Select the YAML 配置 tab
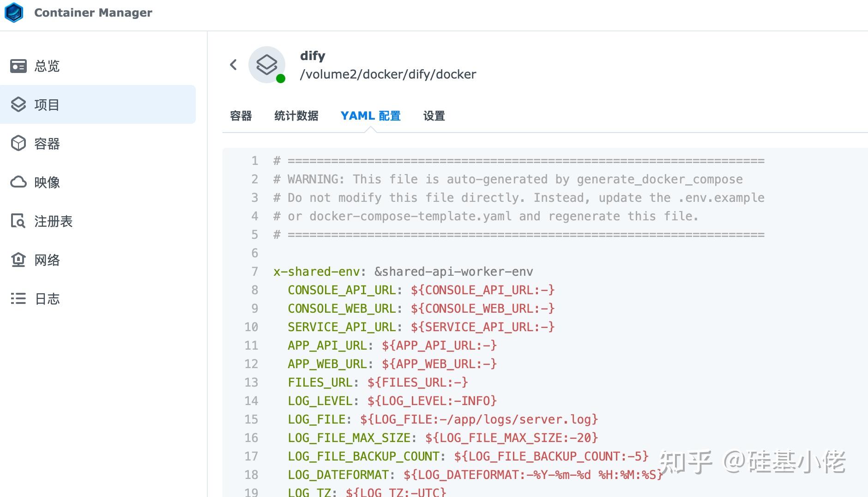The width and height of the screenshot is (868, 497). tap(371, 116)
